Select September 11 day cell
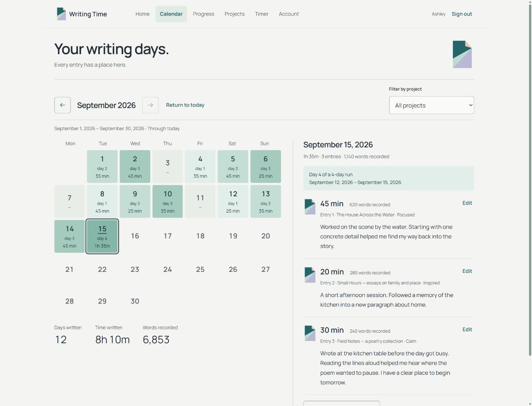 [x=200, y=202]
